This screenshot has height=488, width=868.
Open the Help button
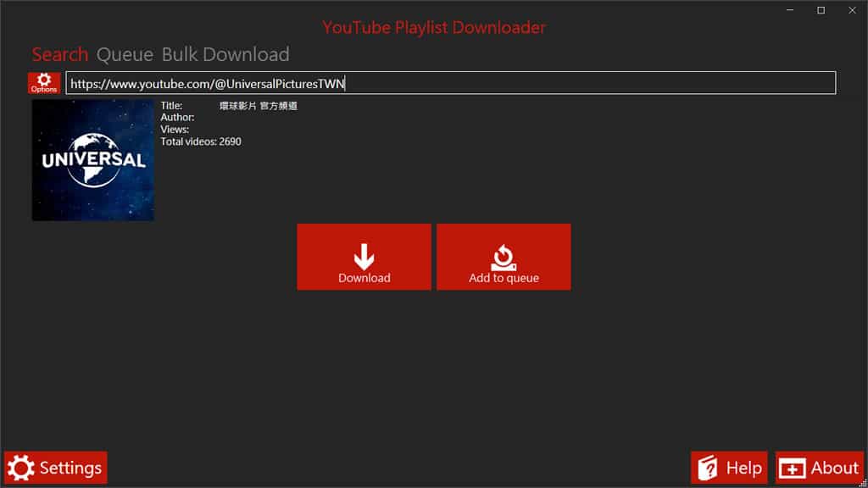pyautogui.click(x=729, y=468)
